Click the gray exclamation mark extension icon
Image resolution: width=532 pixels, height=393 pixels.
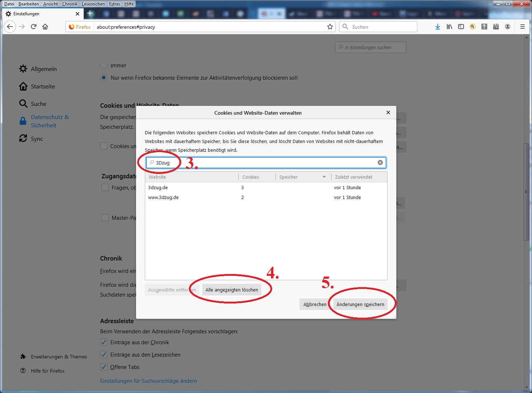point(496,27)
